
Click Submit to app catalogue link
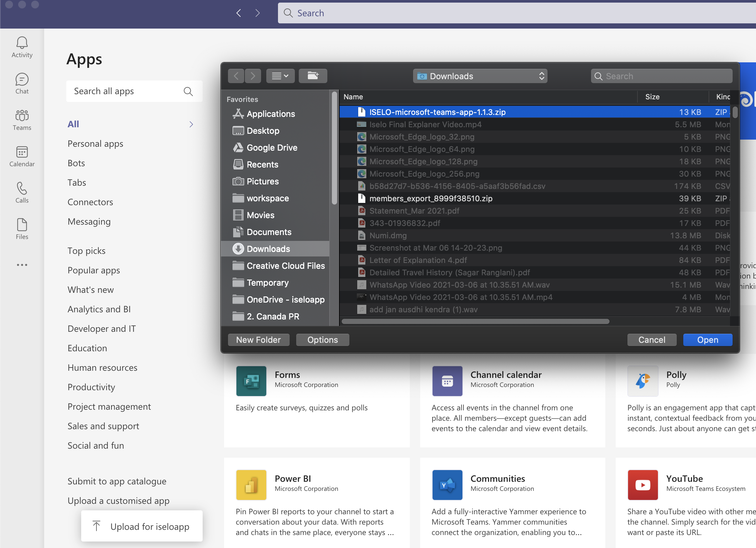pos(117,481)
